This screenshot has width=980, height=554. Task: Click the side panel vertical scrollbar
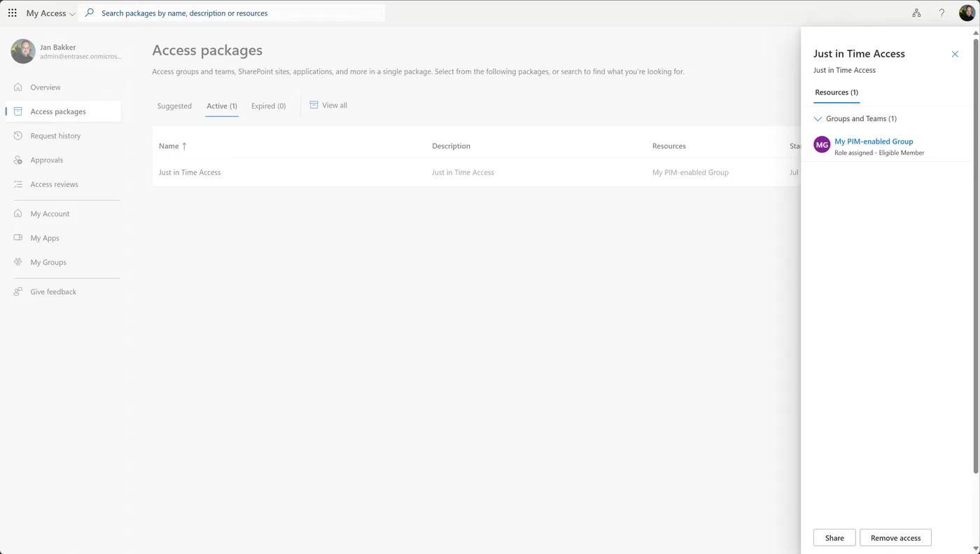click(x=976, y=256)
